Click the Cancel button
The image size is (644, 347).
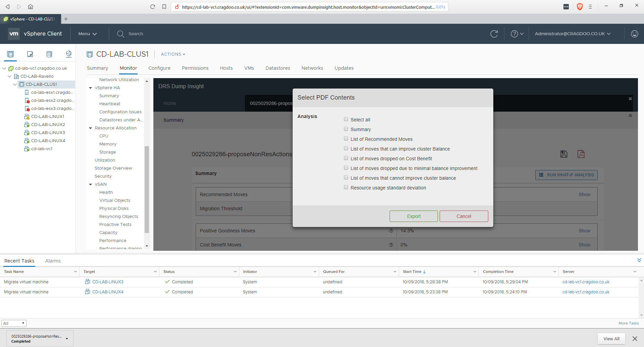(x=464, y=216)
